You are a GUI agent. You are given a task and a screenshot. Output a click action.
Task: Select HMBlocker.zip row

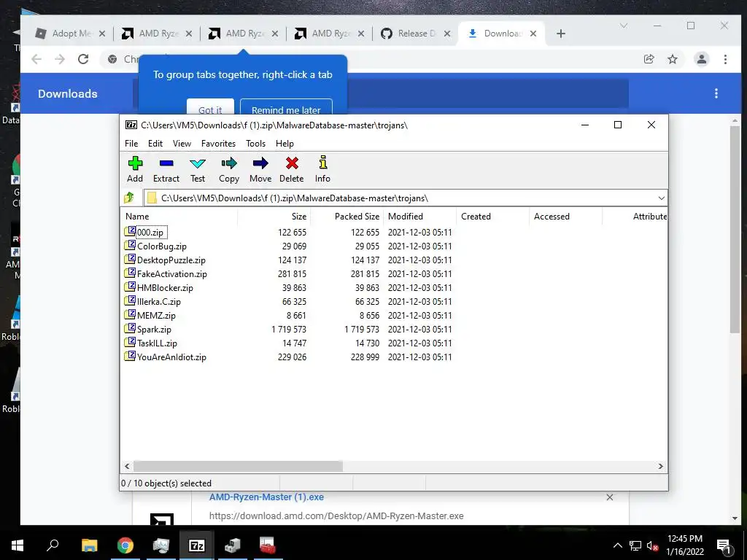[165, 287]
